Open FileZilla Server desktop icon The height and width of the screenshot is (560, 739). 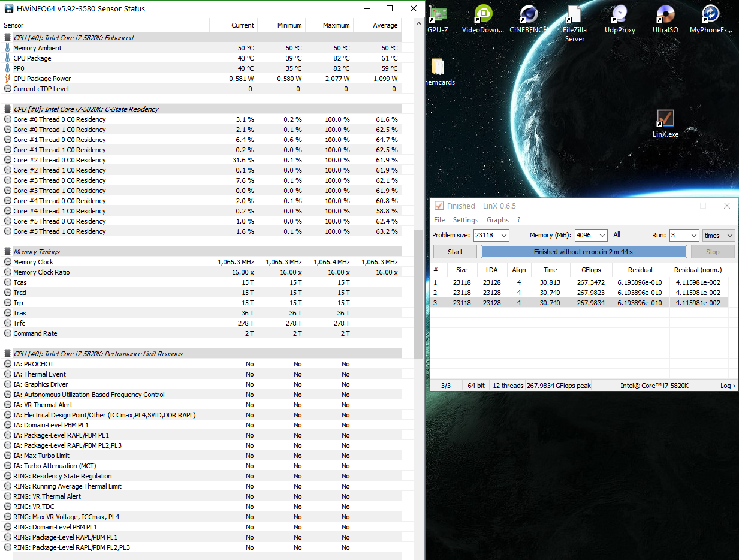click(574, 23)
